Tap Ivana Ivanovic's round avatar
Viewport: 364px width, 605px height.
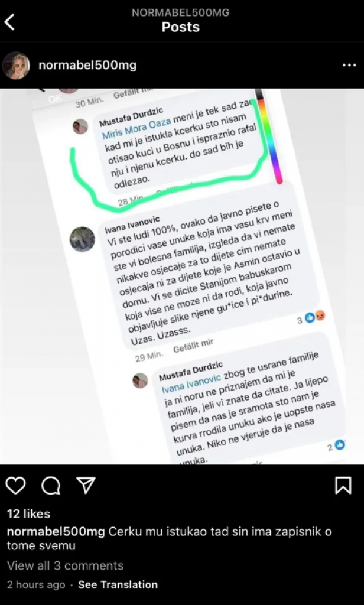click(x=82, y=239)
